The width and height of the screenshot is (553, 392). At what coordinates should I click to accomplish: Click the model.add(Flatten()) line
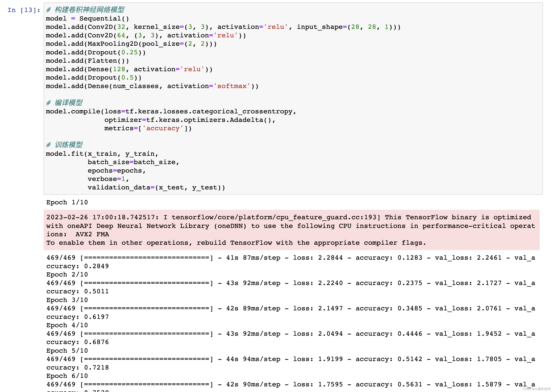(87, 61)
